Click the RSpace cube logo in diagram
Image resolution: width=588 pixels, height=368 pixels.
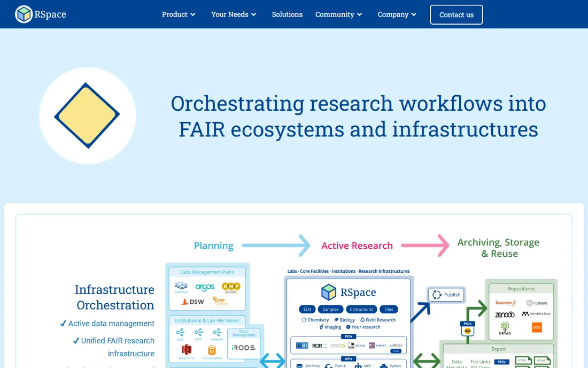click(x=329, y=292)
